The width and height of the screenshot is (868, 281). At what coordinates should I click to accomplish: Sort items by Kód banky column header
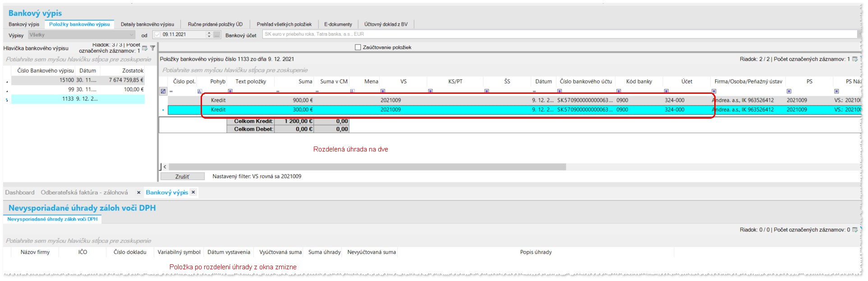639,82
